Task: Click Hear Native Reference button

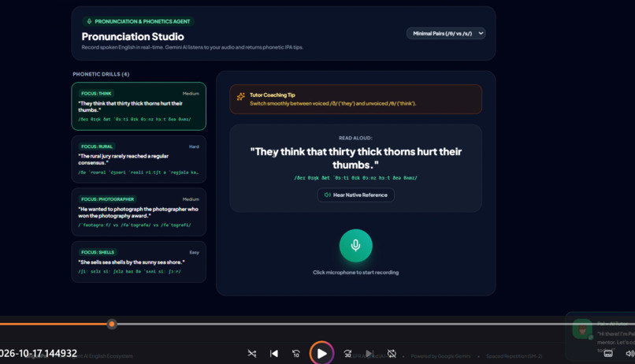Action: point(355,195)
